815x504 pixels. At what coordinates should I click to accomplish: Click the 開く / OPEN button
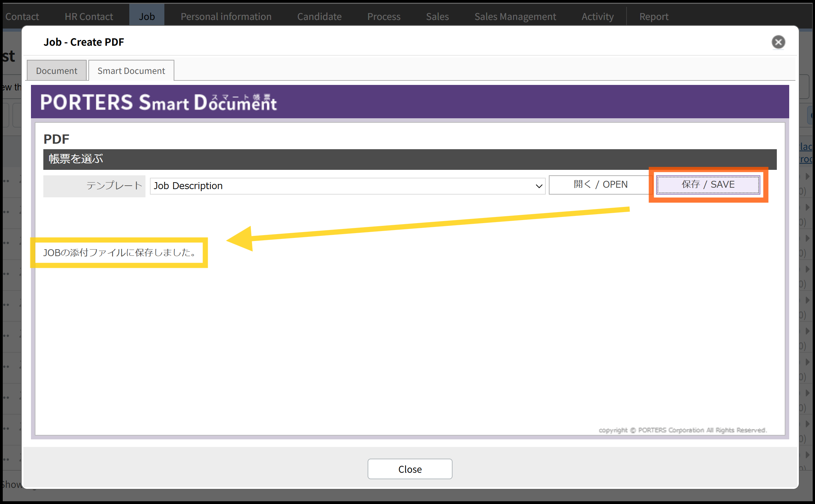tap(600, 185)
